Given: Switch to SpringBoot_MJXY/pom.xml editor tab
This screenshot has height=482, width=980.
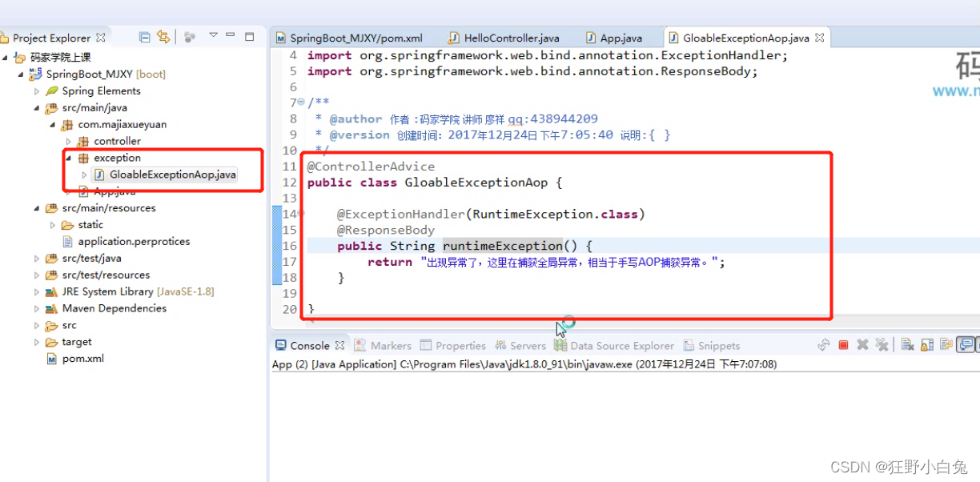Looking at the screenshot, I should pos(349,38).
